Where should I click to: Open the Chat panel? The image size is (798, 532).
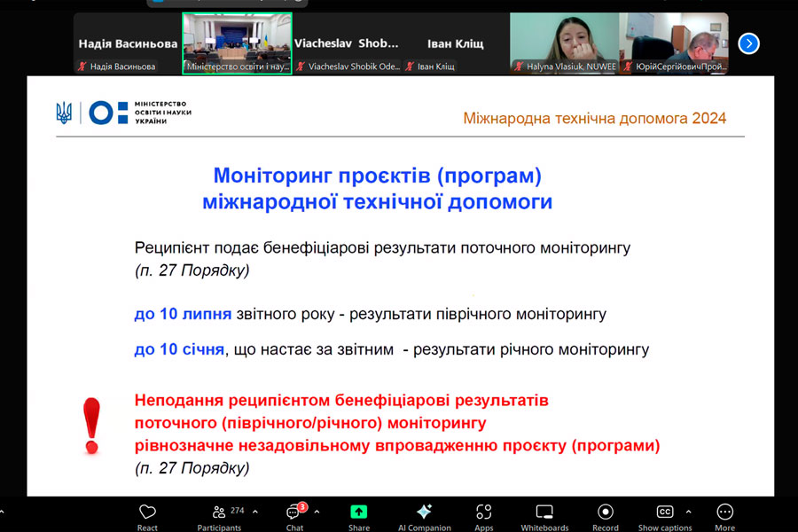(294, 517)
